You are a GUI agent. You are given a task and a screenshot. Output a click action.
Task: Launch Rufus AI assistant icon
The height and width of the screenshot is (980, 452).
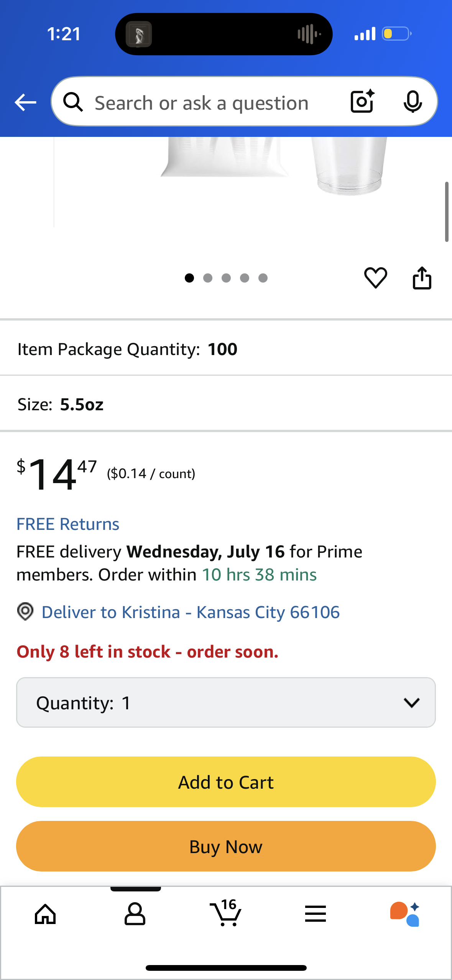[405, 914]
